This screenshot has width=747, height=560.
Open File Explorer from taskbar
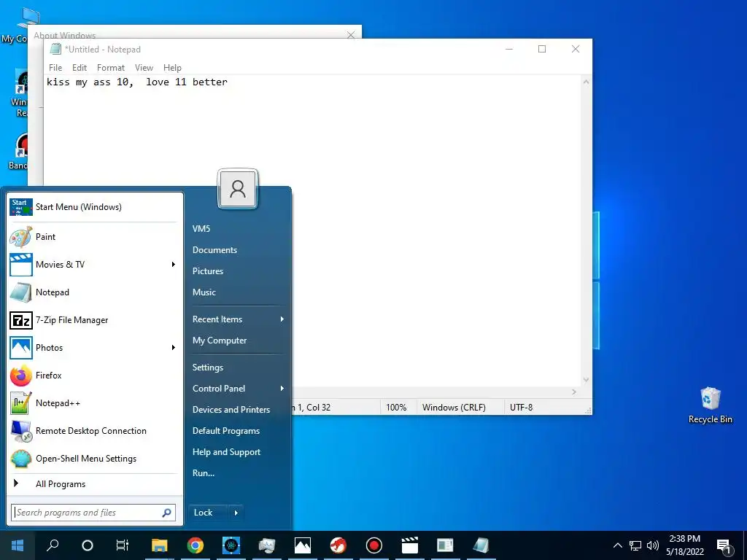160,545
